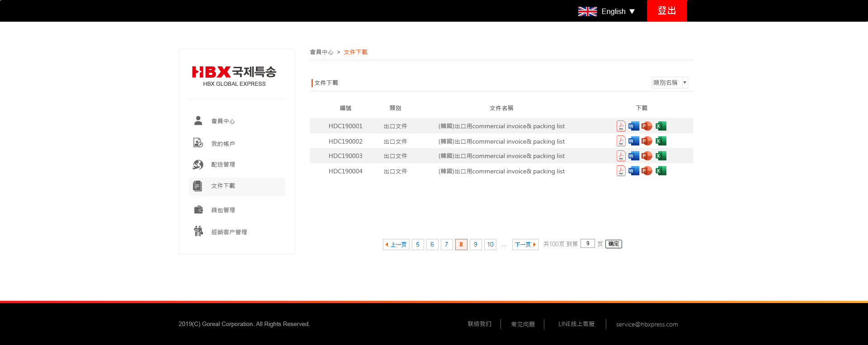Screen dimensions: 868x345
Task: Open 會員中心 in the sidebar
Action: [x=223, y=121]
